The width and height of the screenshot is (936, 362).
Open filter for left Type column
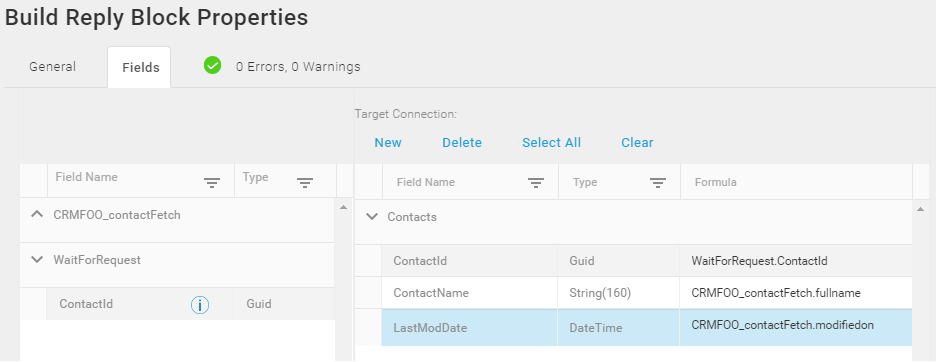coord(305,183)
